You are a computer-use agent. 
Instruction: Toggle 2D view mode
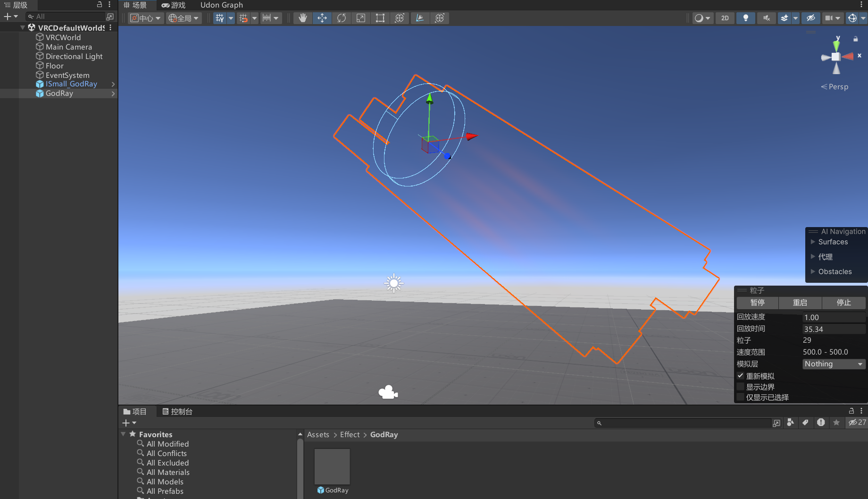[x=725, y=18]
